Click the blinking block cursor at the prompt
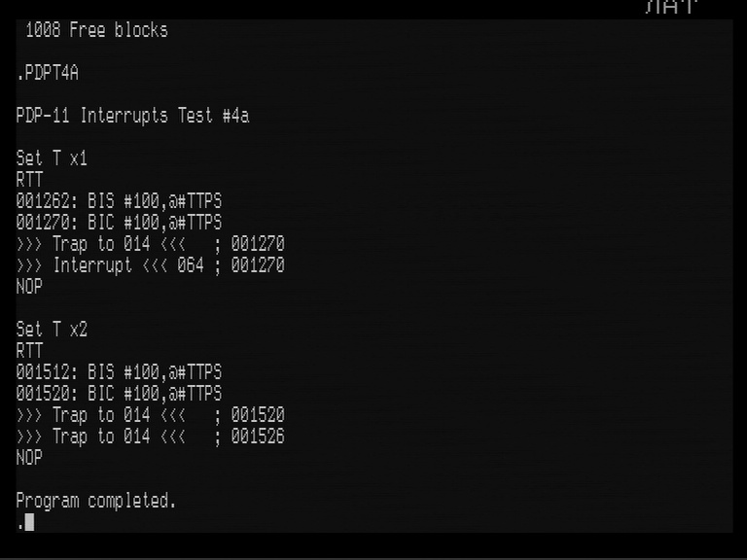This screenshot has width=747, height=560. tap(29, 522)
